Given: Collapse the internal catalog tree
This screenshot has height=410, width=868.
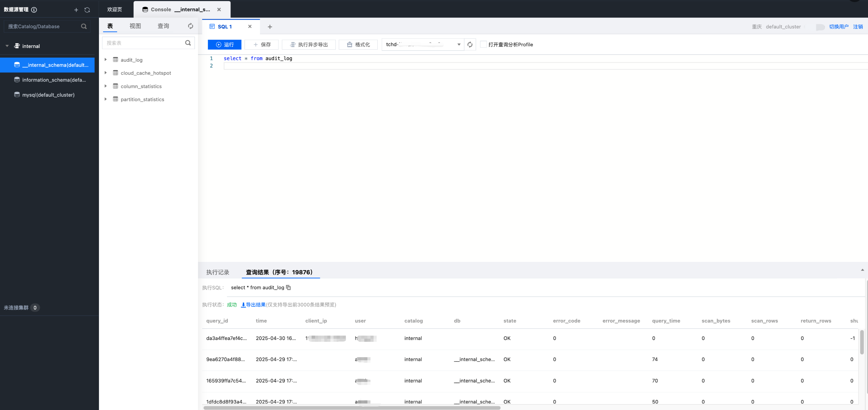Looking at the screenshot, I should tap(7, 46).
